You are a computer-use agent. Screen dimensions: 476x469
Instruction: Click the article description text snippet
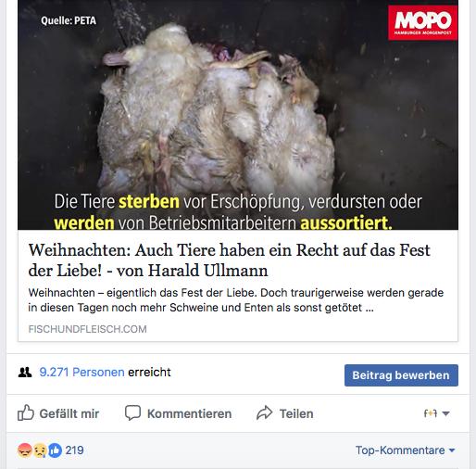236,300
